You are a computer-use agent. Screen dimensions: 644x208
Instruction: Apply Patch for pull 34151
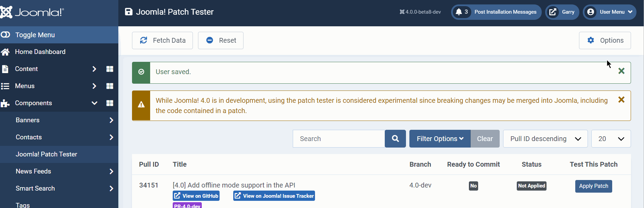(x=594, y=186)
